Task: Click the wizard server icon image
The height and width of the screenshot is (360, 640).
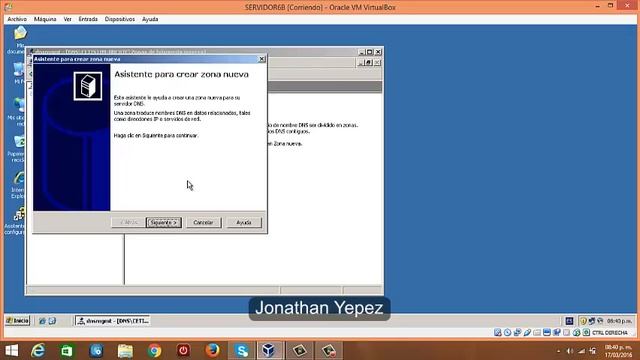Action: 88,86
